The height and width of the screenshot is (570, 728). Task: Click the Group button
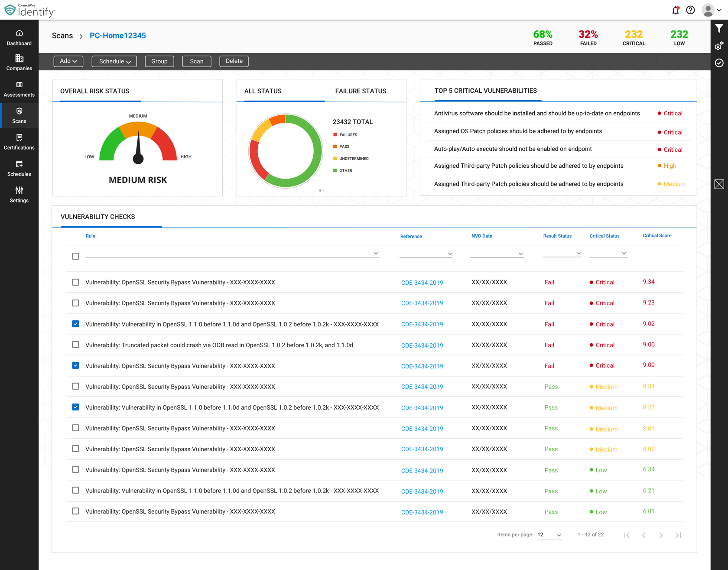point(159,61)
